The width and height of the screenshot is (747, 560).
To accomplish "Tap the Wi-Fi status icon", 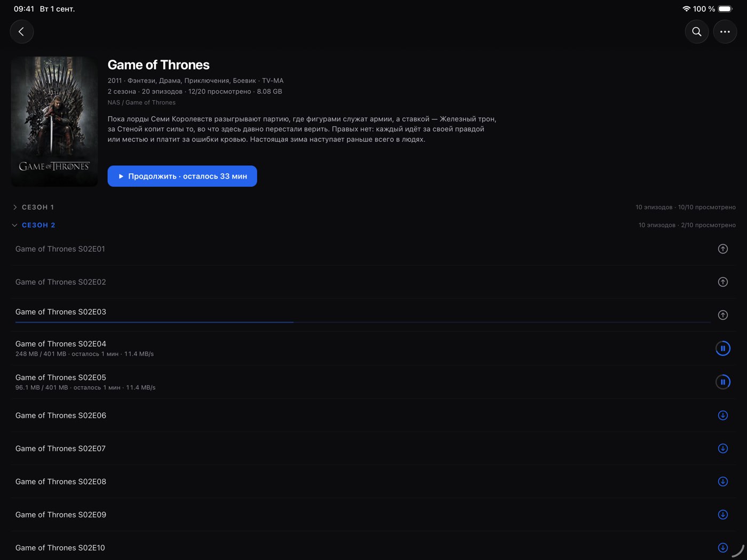I will coord(686,9).
